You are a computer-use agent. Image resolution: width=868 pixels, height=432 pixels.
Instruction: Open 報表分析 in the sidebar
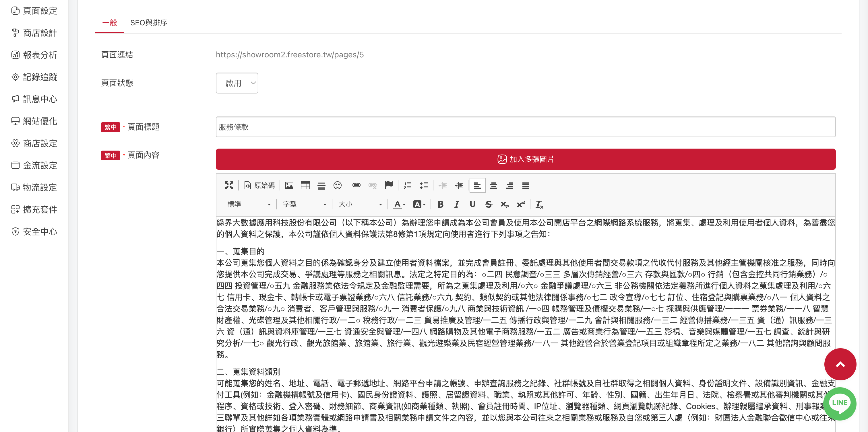click(34, 55)
